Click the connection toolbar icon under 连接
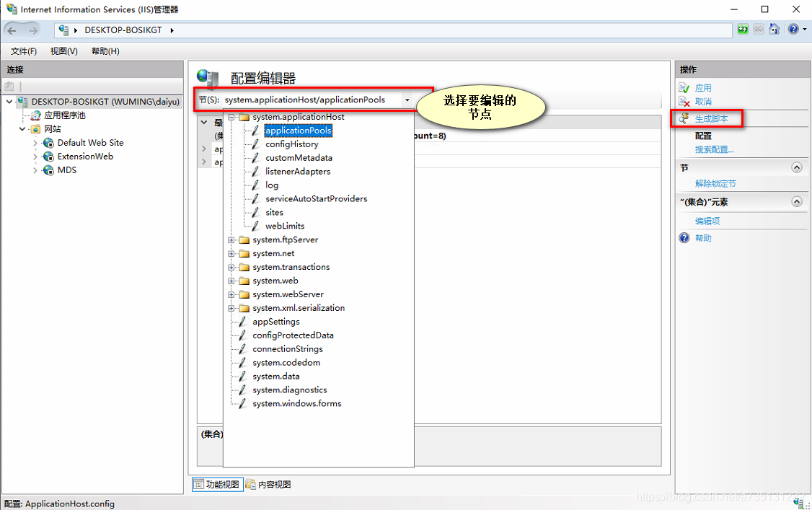 (9, 86)
